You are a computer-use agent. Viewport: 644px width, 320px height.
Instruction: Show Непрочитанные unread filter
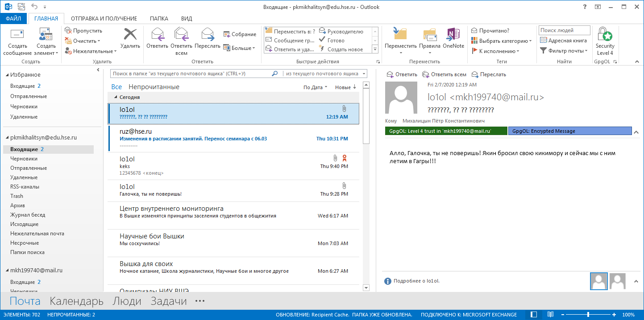coord(154,87)
